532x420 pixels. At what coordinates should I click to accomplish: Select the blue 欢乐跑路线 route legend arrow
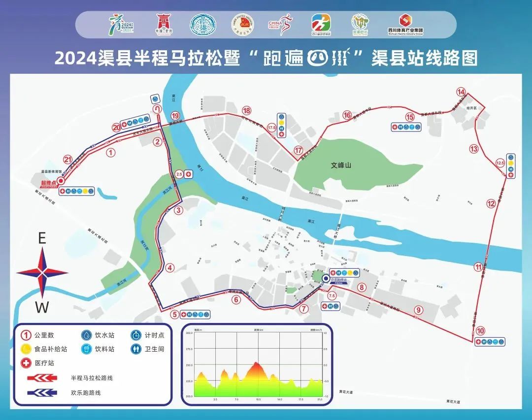(42, 393)
